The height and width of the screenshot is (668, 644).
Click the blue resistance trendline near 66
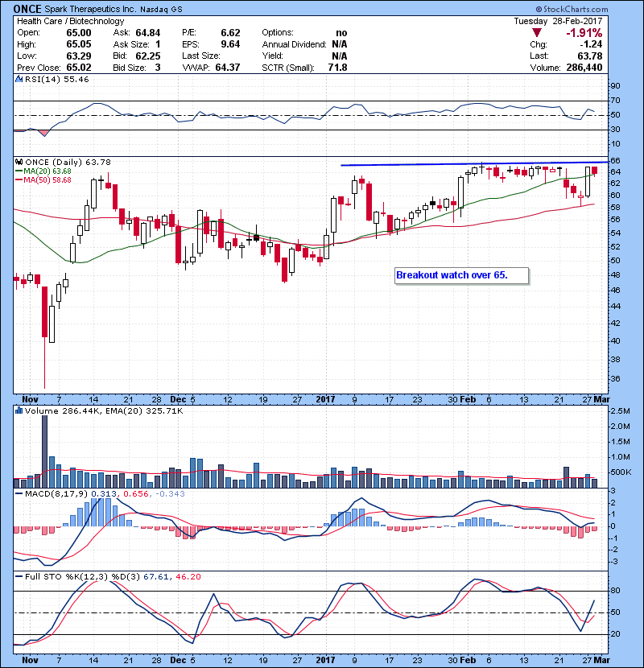[474, 163]
